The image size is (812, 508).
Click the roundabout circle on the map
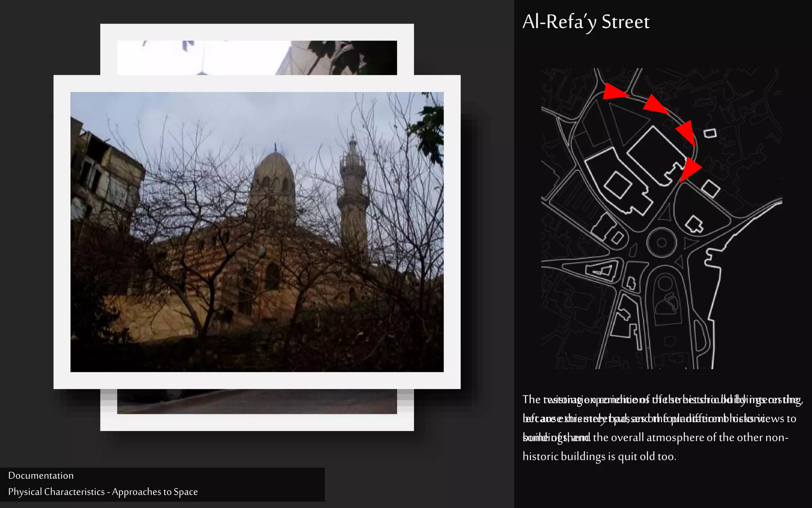coord(661,242)
